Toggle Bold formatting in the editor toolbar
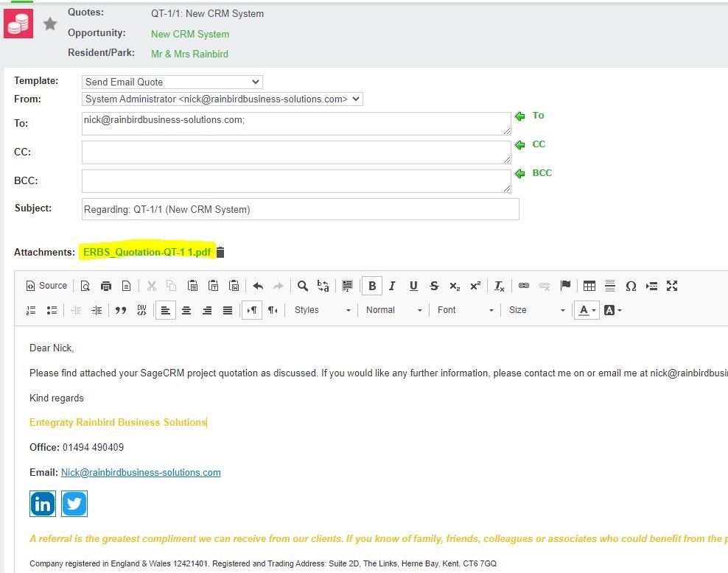728x573 pixels. [x=372, y=286]
